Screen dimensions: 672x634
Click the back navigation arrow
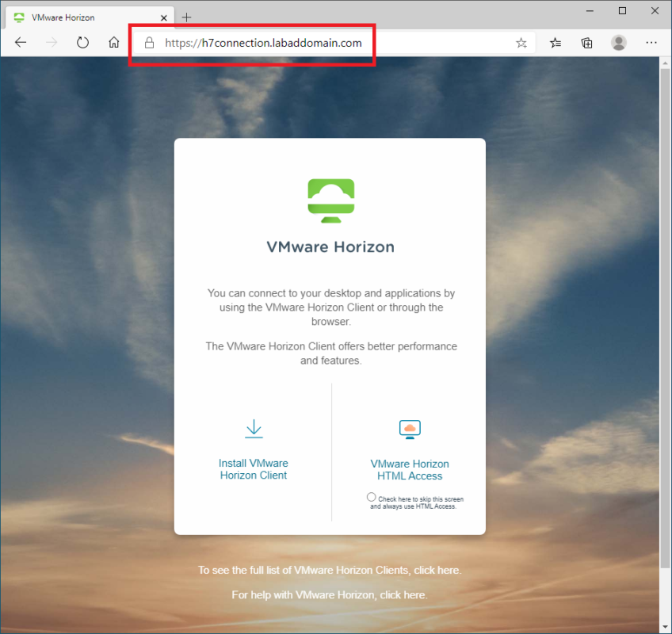[x=21, y=43]
